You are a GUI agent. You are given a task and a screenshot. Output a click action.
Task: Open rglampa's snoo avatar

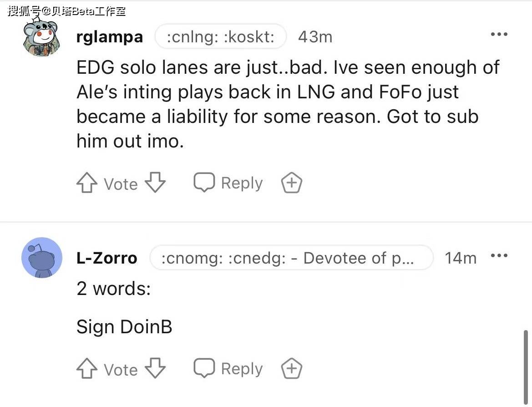coord(41,37)
